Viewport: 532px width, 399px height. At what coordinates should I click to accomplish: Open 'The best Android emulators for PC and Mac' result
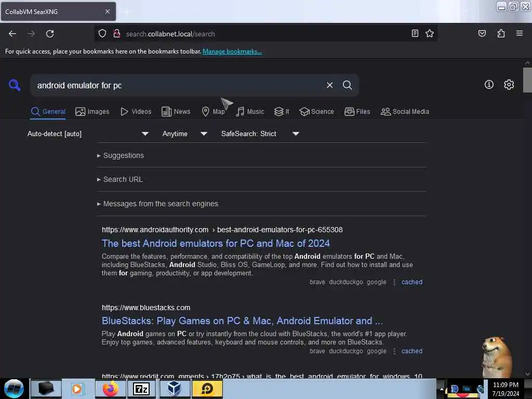tap(216, 243)
